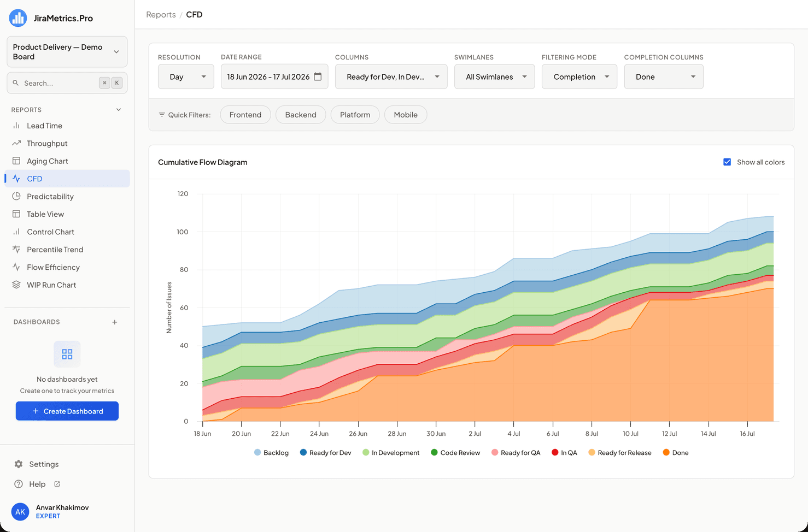This screenshot has width=808, height=532.
Task: Click the Percentile Trend icon
Action: (16, 250)
